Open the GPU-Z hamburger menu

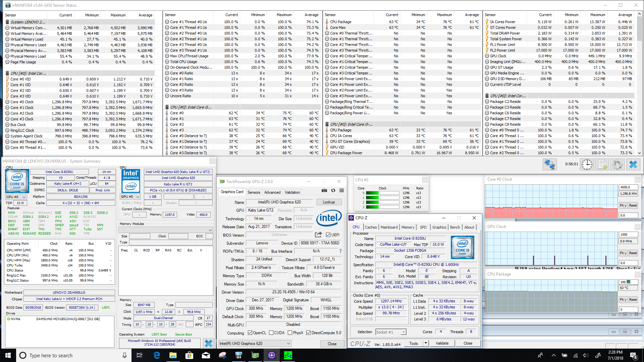341,190
